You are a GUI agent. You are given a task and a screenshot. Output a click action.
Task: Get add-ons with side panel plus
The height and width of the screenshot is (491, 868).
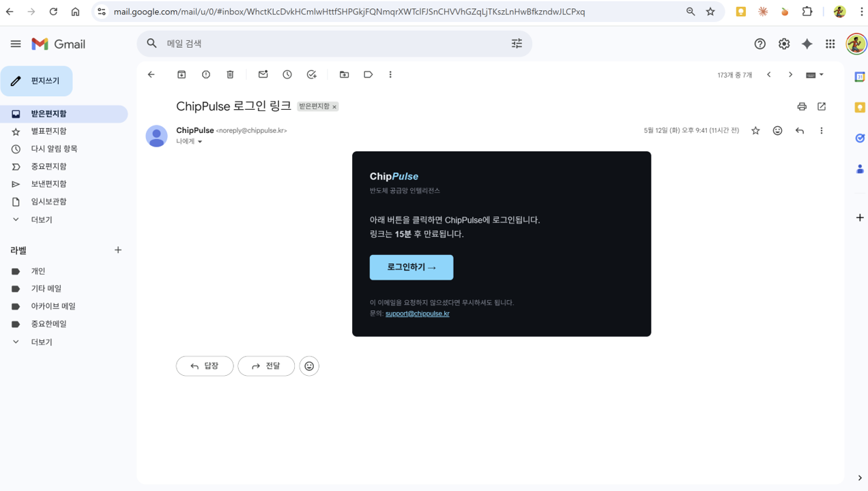860,218
